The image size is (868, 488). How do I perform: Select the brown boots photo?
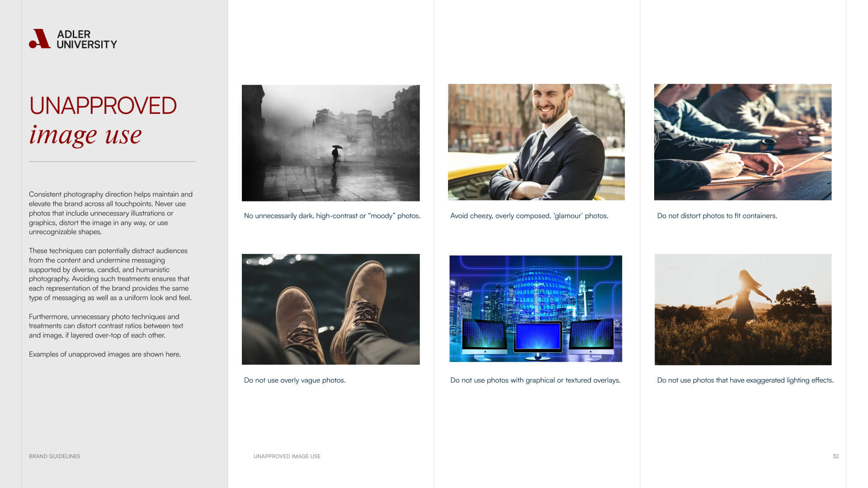tap(330, 309)
